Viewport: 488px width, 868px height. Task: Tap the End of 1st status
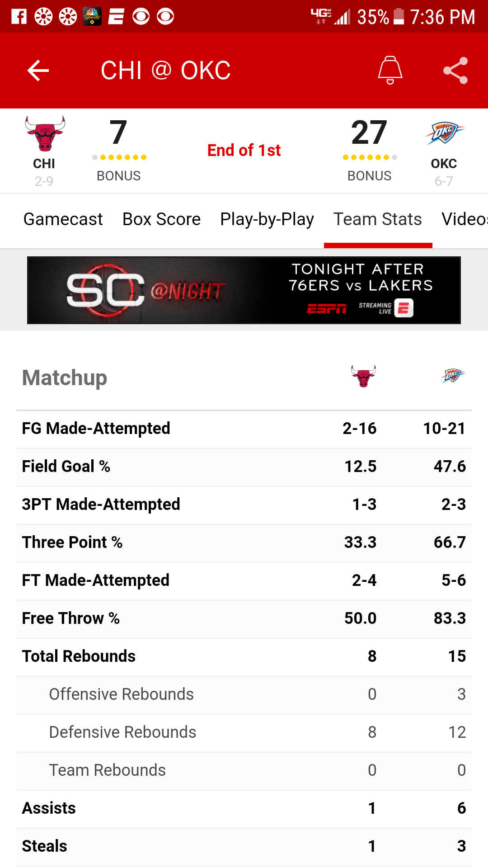244,150
